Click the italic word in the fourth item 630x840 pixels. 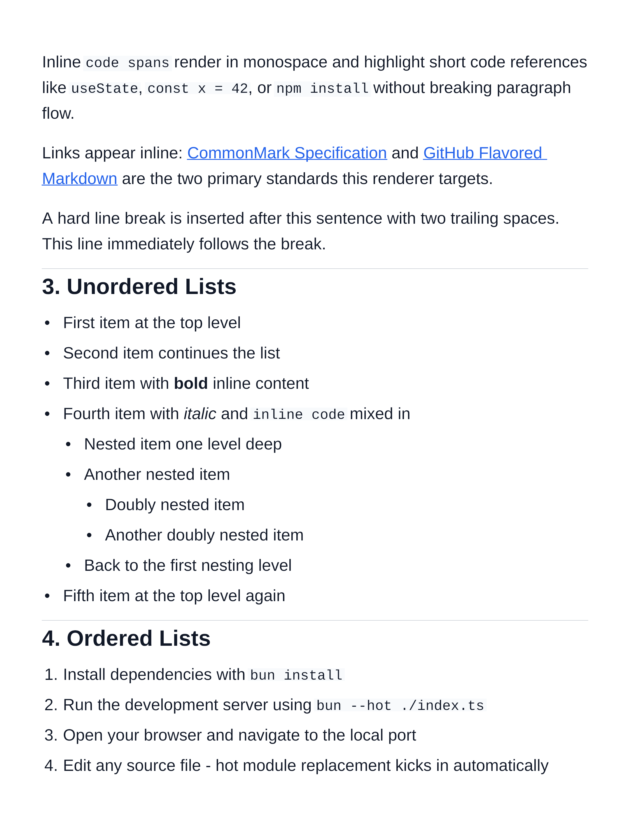[200, 414]
